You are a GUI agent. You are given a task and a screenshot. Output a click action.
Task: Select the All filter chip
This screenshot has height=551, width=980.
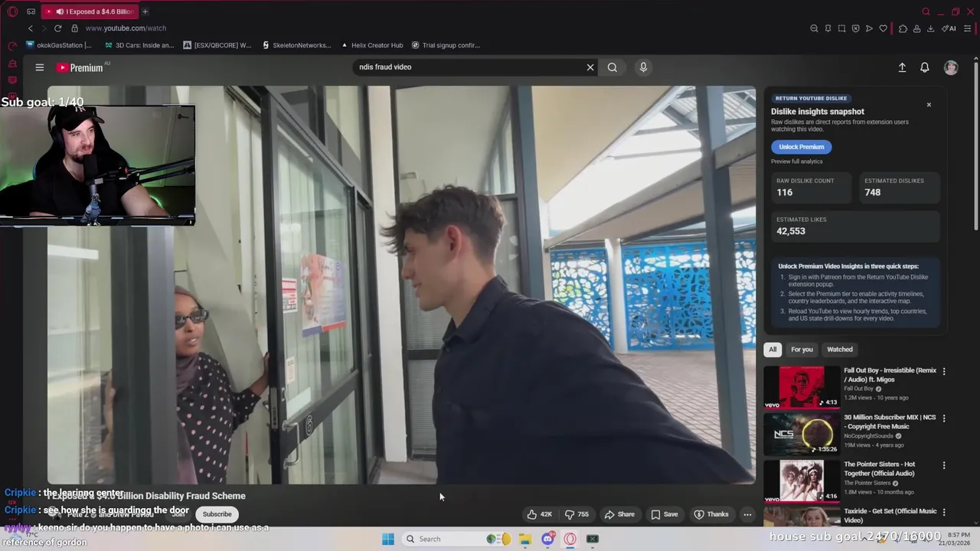[773, 350]
